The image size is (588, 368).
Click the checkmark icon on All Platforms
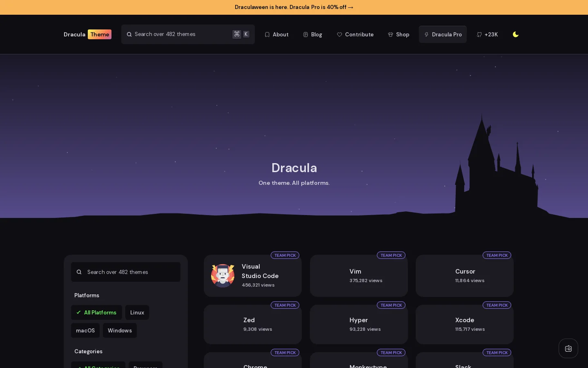[79, 312]
